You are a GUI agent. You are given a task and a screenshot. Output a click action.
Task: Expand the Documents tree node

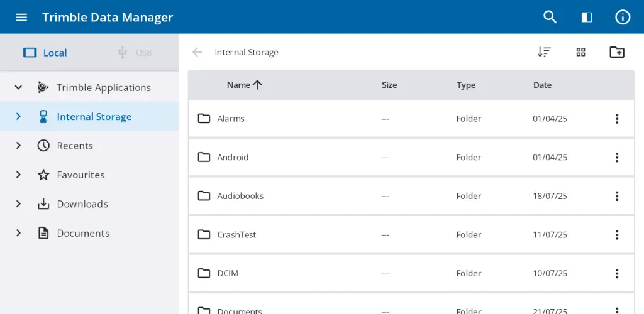pyautogui.click(x=18, y=233)
